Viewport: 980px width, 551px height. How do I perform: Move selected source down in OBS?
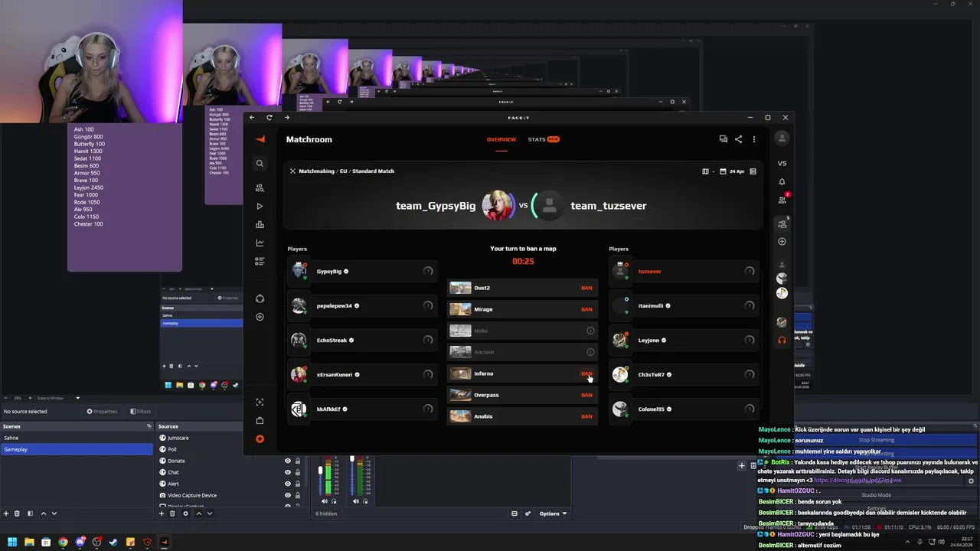click(209, 514)
